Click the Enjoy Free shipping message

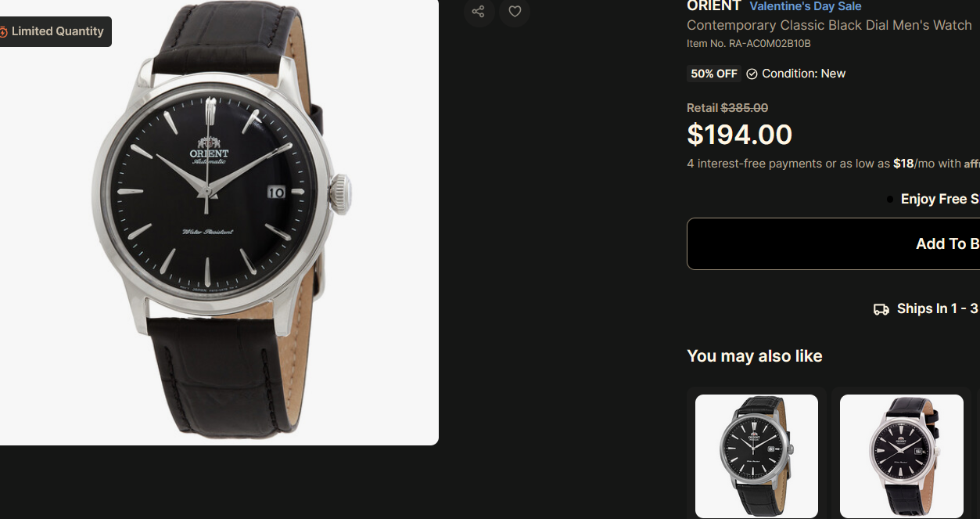[x=940, y=199]
